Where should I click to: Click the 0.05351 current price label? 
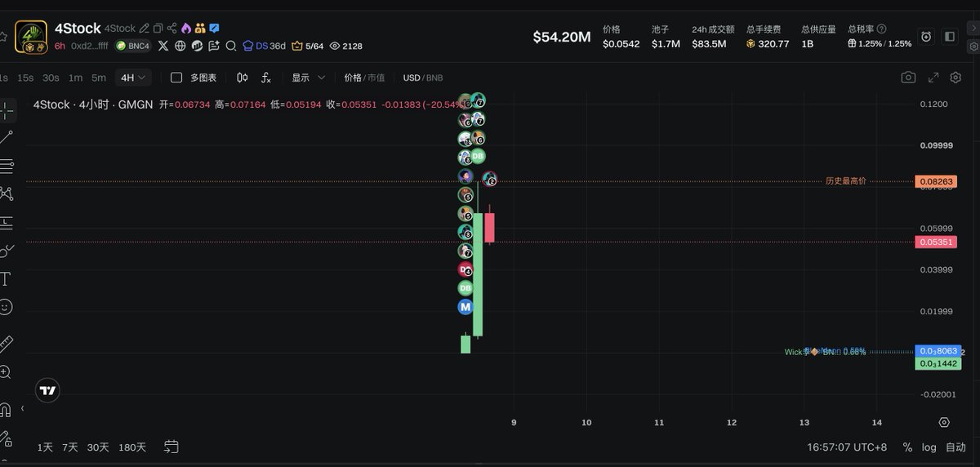pos(936,242)
